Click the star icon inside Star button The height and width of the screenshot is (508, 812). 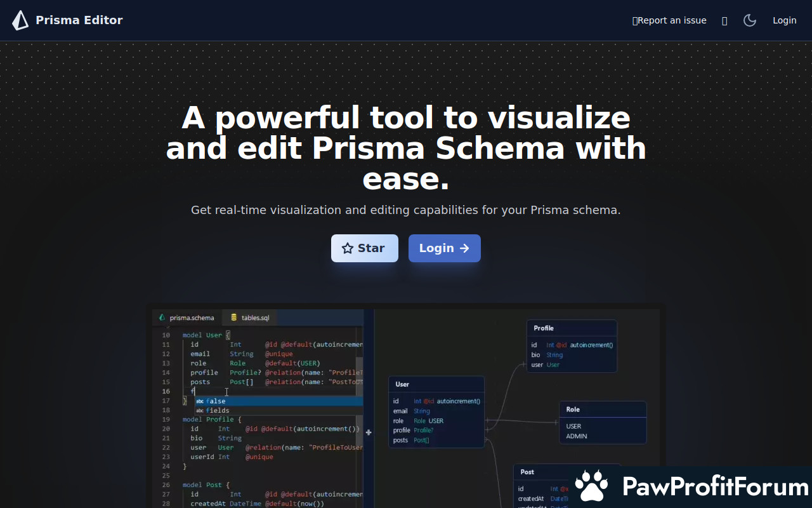coord(348,248)
